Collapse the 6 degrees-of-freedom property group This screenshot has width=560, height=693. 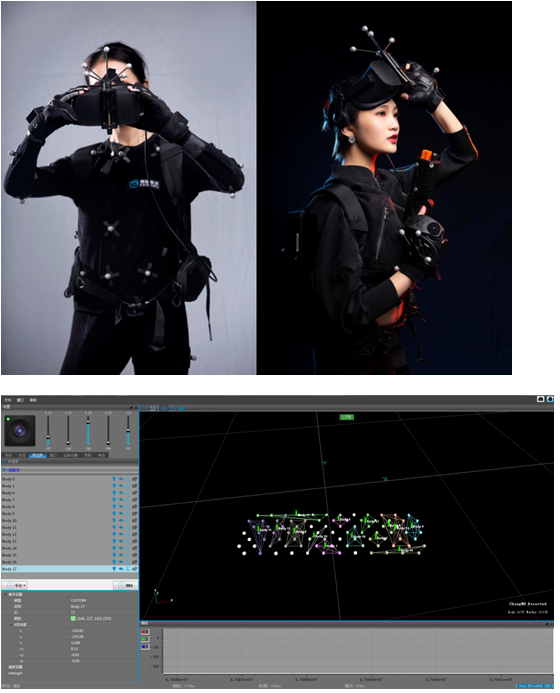[11, 624]
